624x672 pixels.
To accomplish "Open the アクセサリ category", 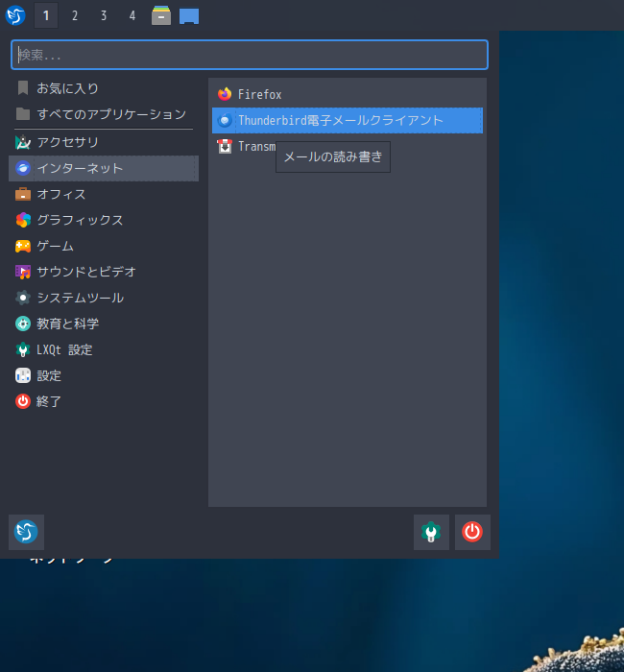I will pyautogui.click(x=104, y=142).
